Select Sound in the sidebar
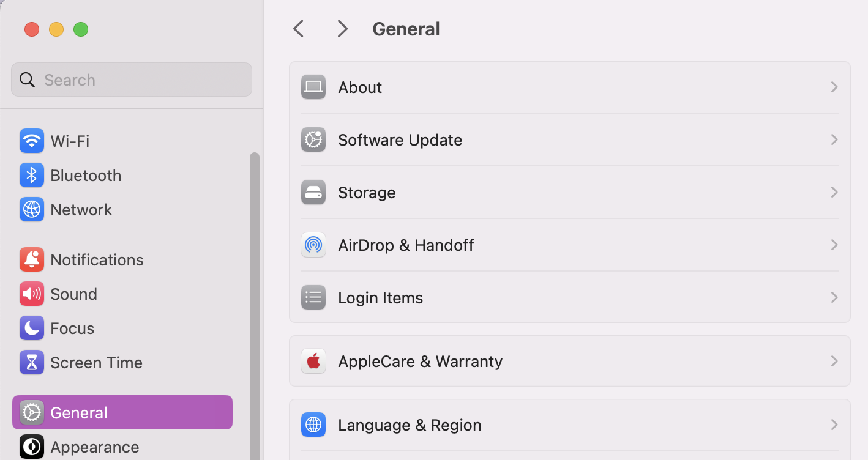This screenshot has height=460, width=868. [74, 294]
